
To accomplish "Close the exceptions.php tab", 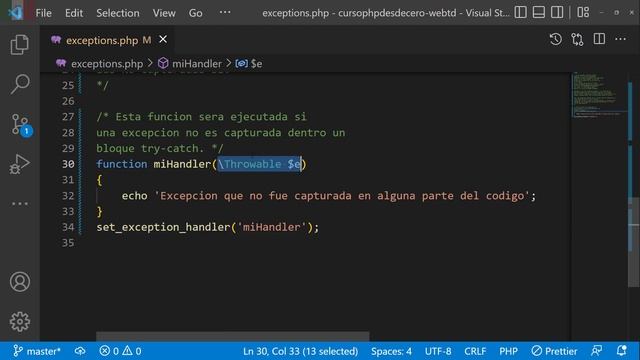I will 163,39.
